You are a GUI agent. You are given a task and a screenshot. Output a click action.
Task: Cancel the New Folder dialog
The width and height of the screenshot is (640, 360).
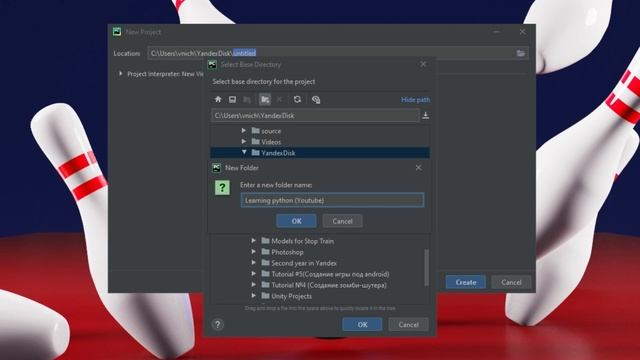click(x=342, y=221)
